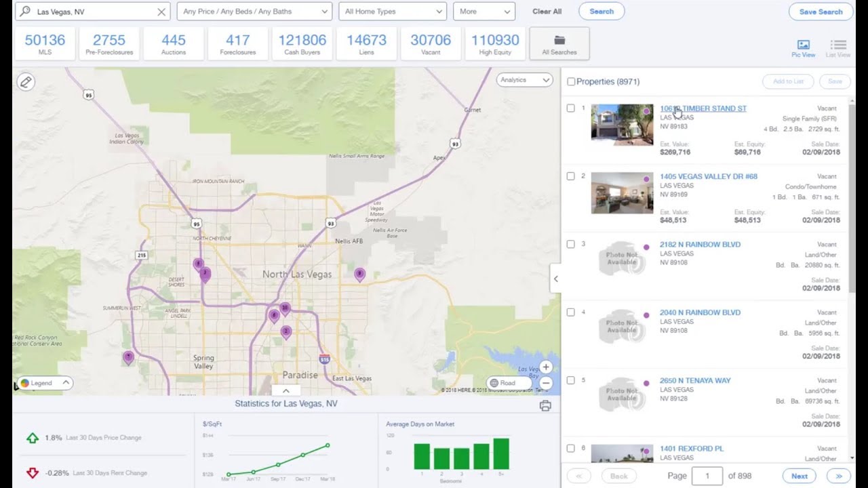
Task: Go to Next page of properties
Action: 800,476
